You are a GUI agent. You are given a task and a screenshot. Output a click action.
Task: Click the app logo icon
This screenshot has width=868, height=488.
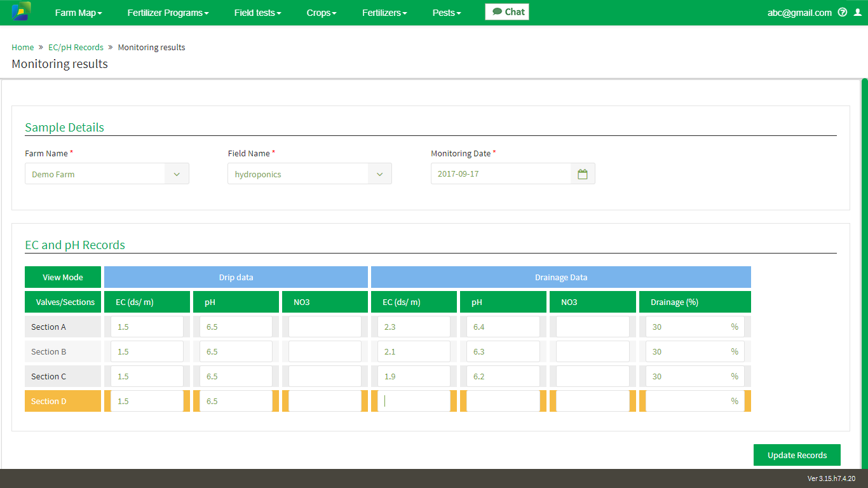tap(21, 12)
